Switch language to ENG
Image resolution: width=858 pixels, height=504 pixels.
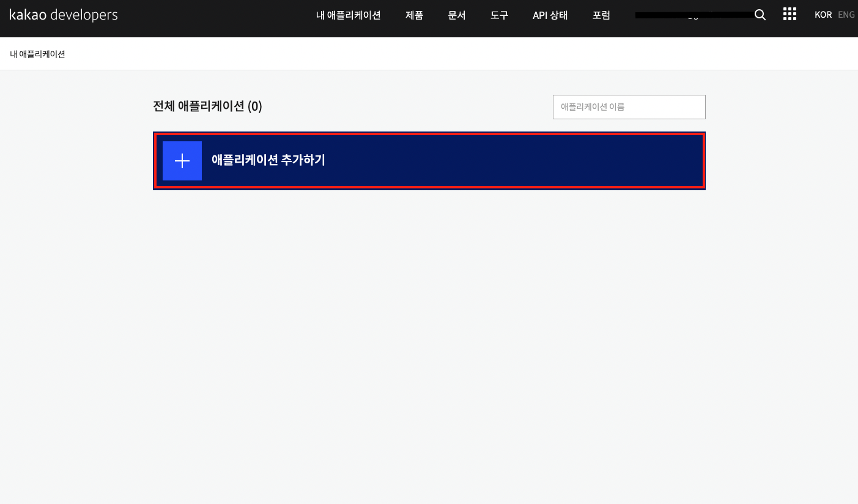tap(846, 15)
